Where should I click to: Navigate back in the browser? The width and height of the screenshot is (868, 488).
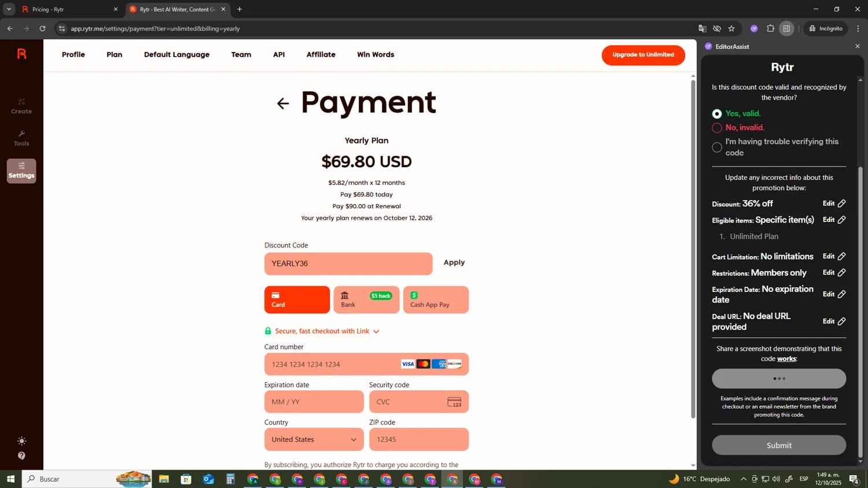[x=10, y=28]
